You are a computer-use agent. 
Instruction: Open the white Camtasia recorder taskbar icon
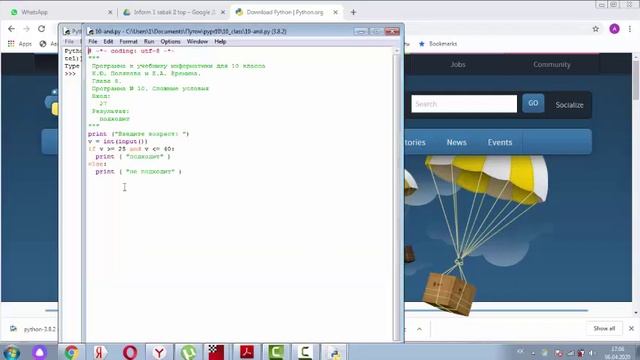click(x=304, y=352)
